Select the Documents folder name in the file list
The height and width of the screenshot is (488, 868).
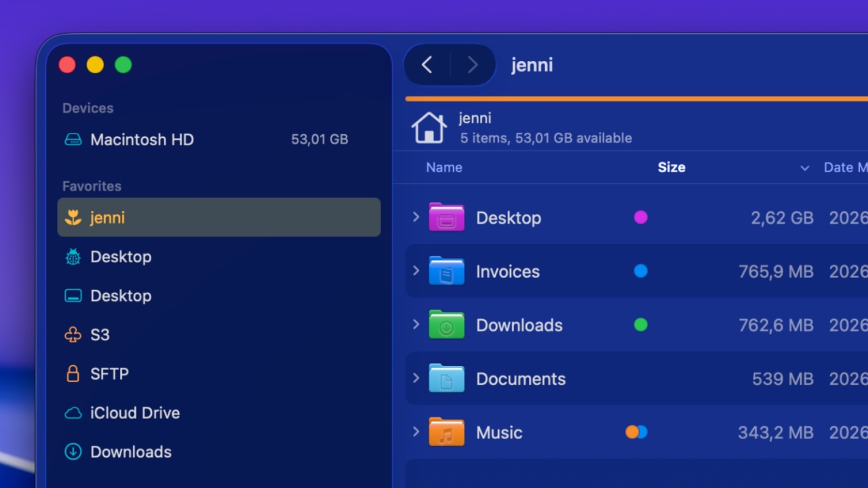pos(521,379)
